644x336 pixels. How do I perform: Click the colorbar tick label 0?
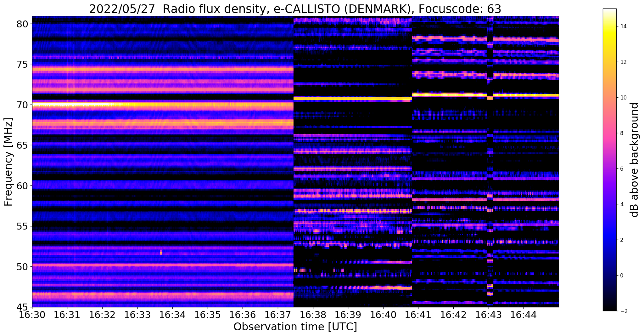pos(621,276)
